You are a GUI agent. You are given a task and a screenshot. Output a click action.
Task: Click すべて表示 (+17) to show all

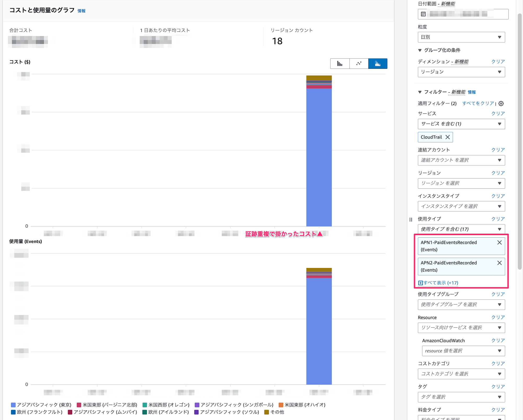coord(441,283)
